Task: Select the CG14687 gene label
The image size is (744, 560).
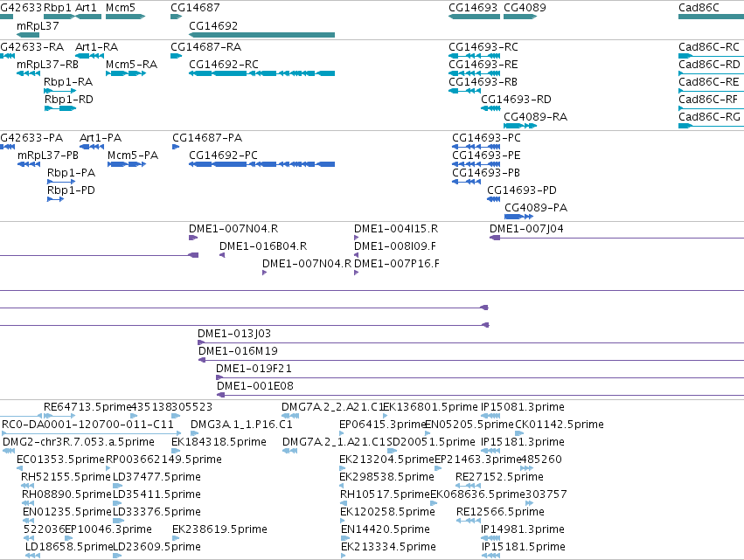Action: tap(195, 8)
